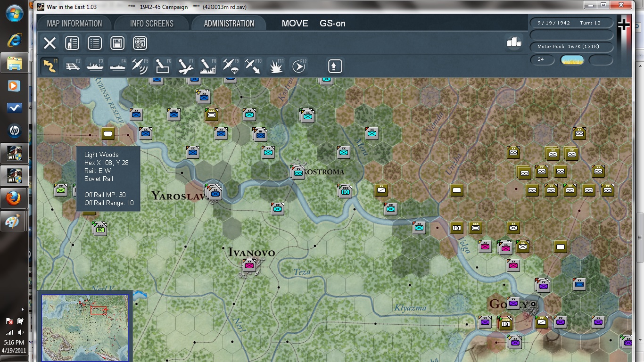Open Paint from the taskbar
The width and height of the screenshot is (644, 362).
coord(14,221)
